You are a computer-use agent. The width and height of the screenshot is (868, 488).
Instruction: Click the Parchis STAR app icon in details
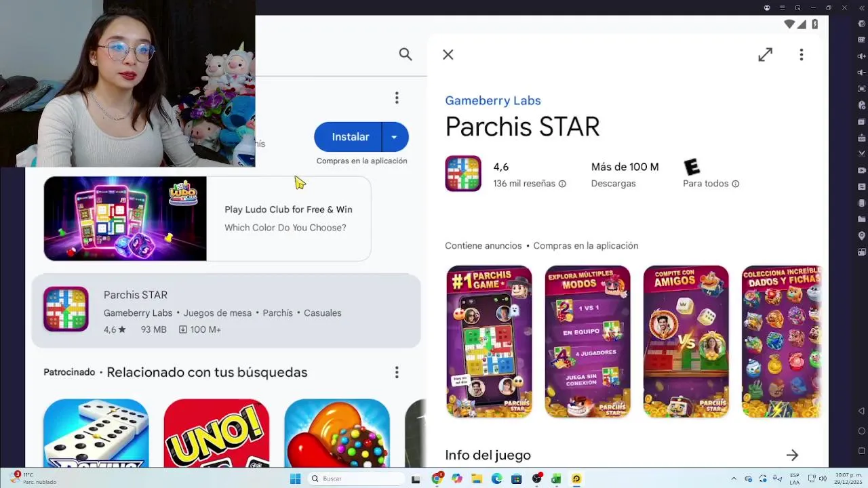[463, 174]
